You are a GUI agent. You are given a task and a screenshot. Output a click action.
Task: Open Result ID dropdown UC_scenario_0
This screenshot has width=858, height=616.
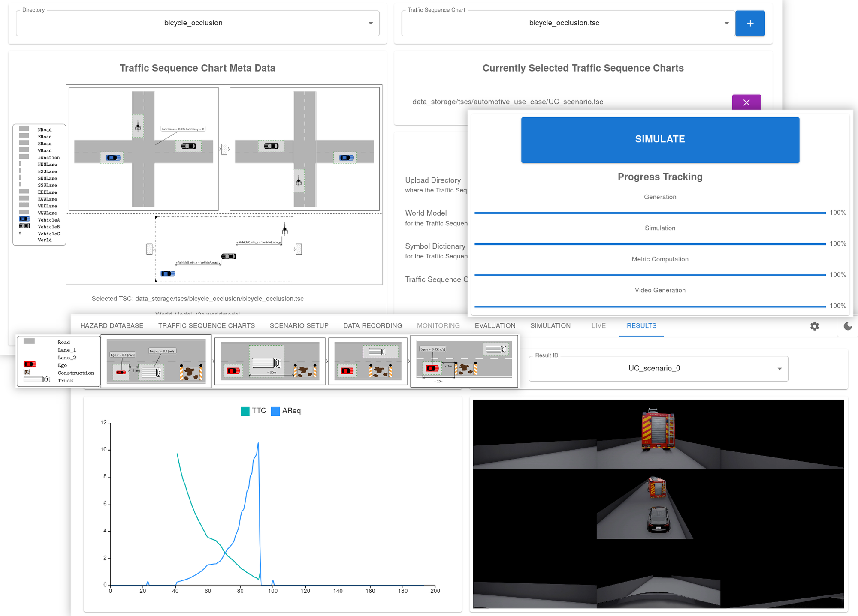click(x=658, y=368)
